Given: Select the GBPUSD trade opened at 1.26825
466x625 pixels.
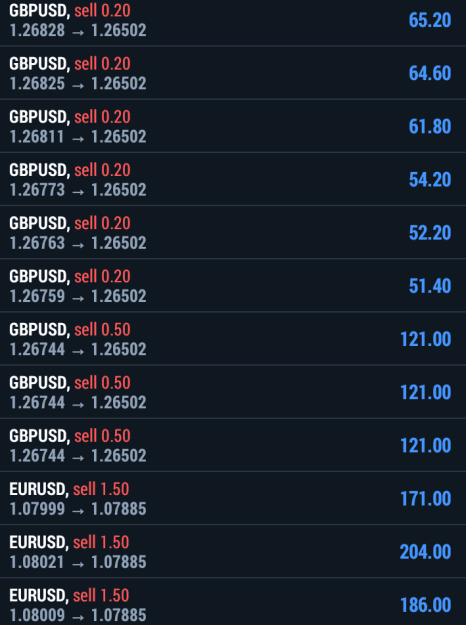Looking at the screenshot, I should click(233, 73).
